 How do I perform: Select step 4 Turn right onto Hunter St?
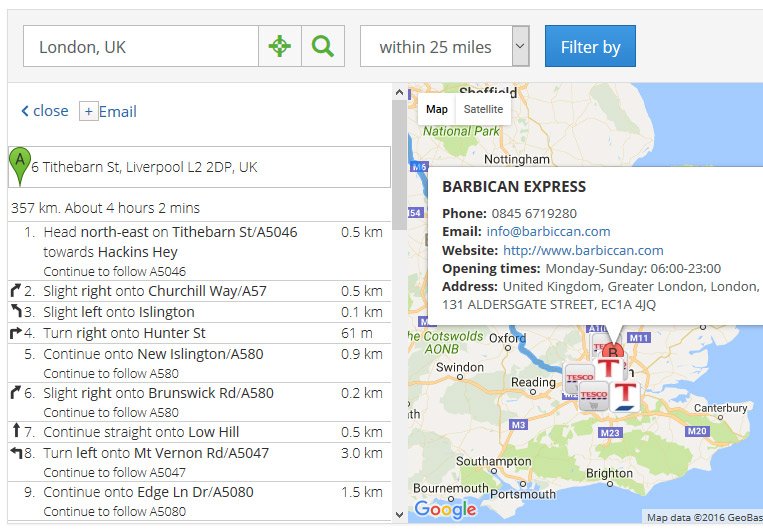[200, 333]
